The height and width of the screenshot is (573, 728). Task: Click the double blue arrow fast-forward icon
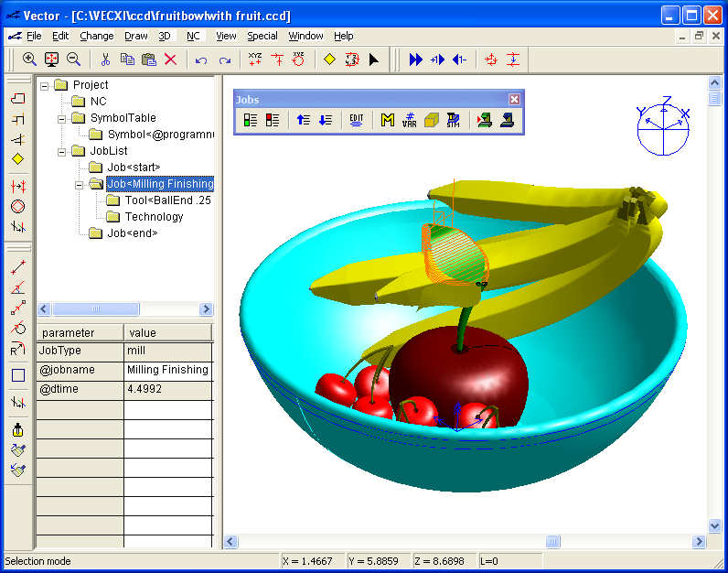(415, 59)
